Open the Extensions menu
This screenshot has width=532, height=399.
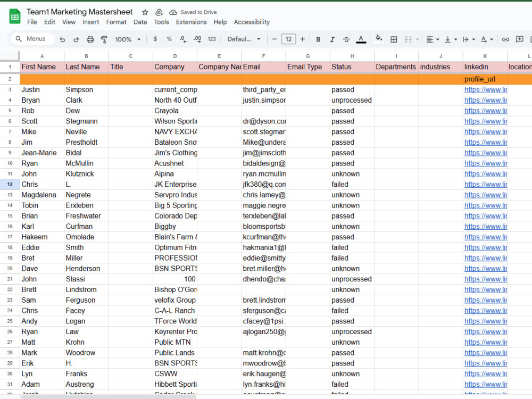click(x=191, y=22)
